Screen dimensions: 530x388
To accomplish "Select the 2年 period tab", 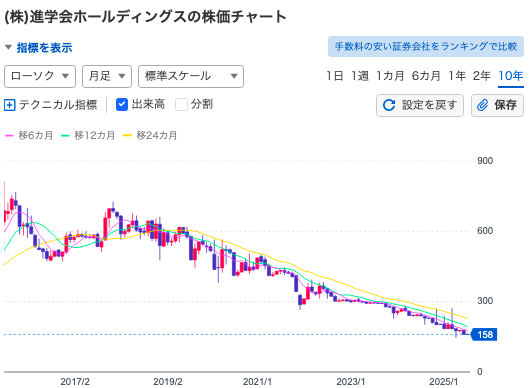I will tap(482, 76).
